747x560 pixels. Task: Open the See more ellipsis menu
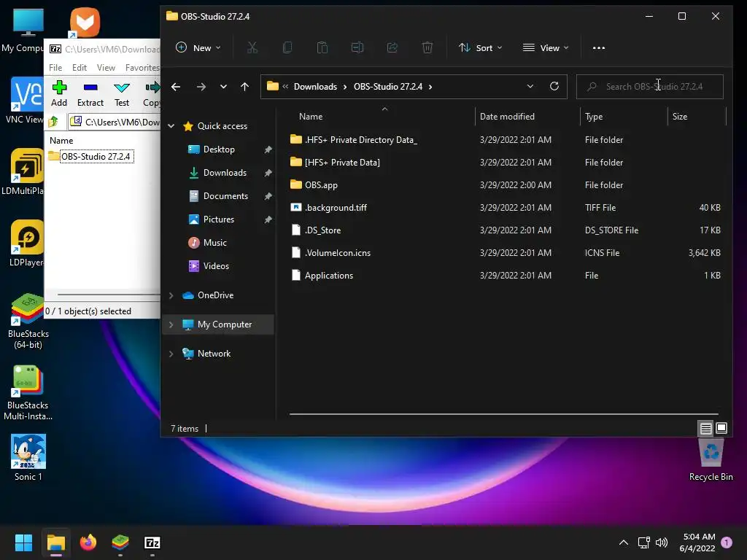(x=599, y=47)
